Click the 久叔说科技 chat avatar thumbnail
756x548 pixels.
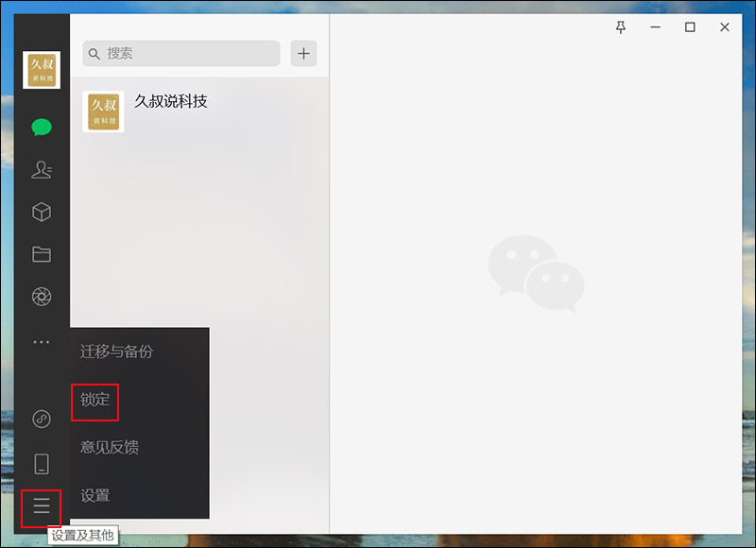103,111
